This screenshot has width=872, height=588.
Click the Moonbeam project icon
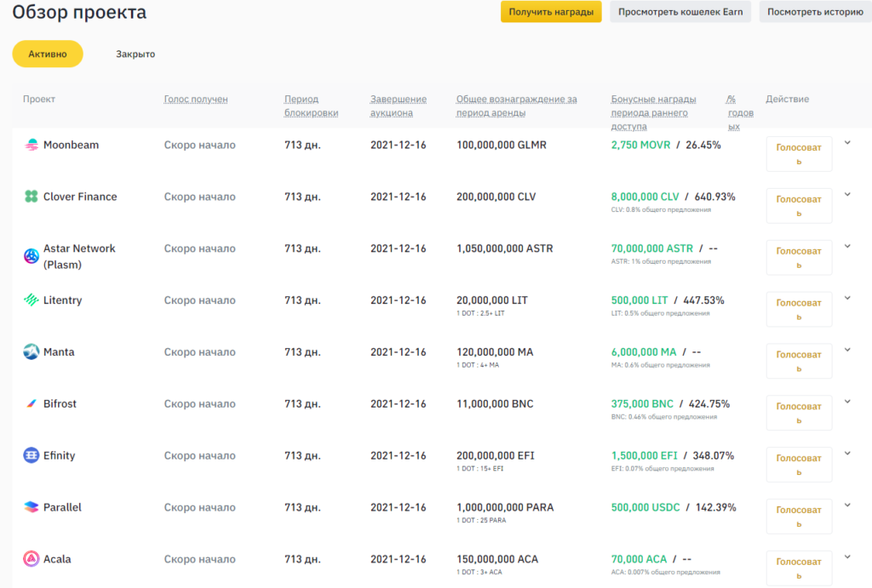31,145
